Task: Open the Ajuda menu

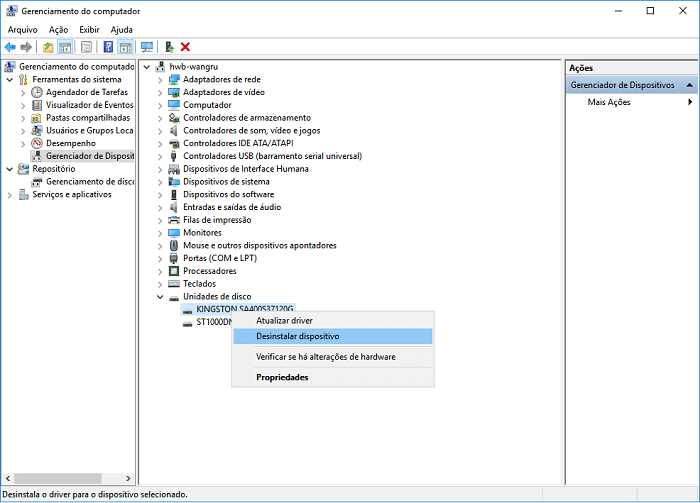Action: [121, 29]
